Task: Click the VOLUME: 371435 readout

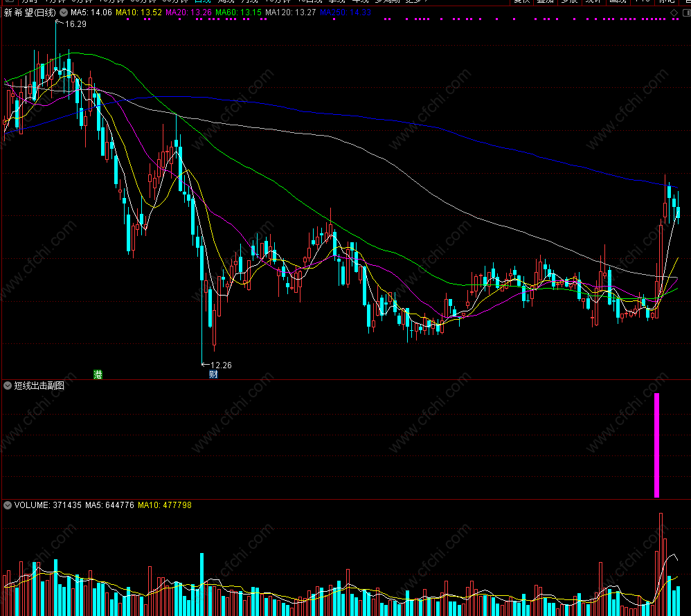Action: [48, 505]
